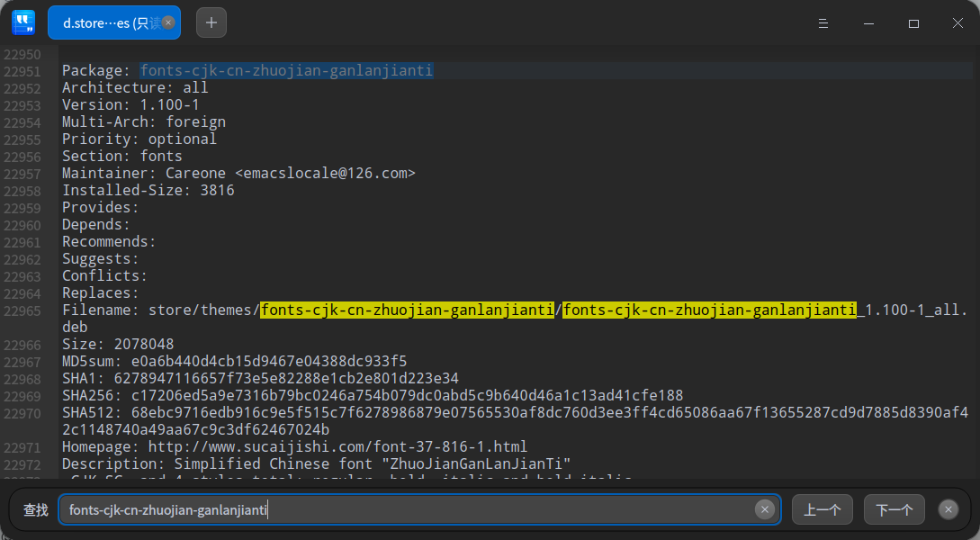Add a new tab with the plus button
The height and width of the screenshot is (540, 980).
(x=211, y=22)
